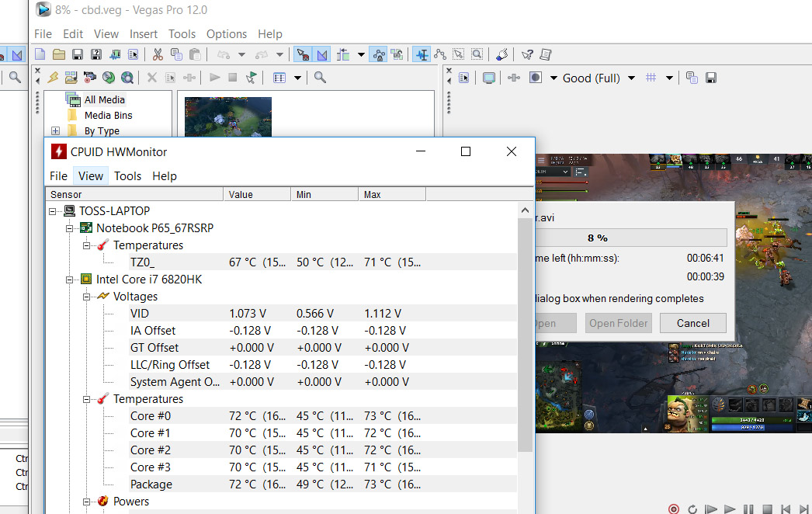Toggle the Auto Ripple button
Viewport: 812px width, 514px height.
coord(343,54)
